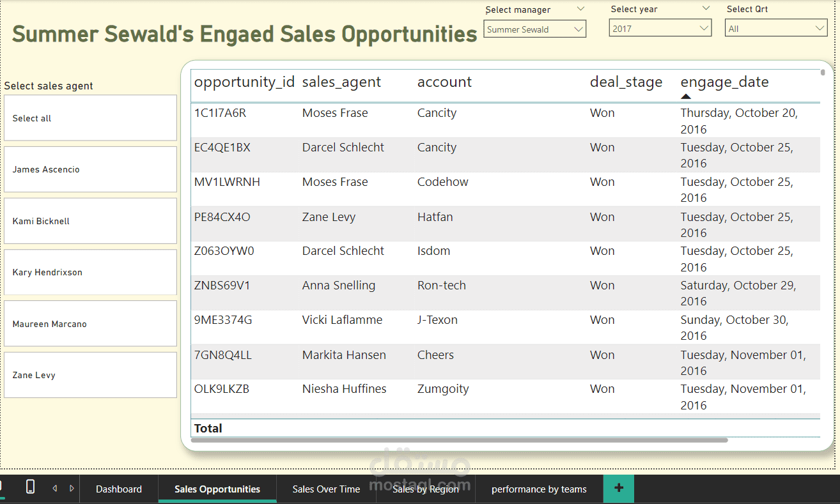Click the previous page arrow icon
Image resolution: width=840 pixels, height=504 pixels.
54,489
